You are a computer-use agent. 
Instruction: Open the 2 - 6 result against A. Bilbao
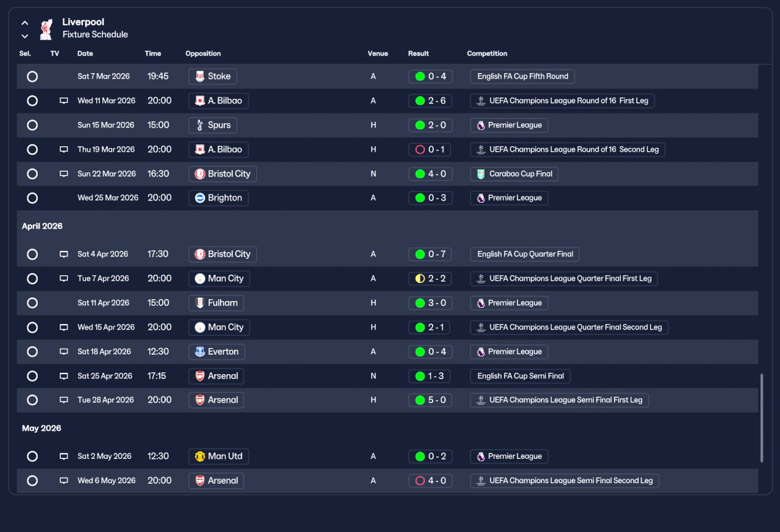point(430,101)
